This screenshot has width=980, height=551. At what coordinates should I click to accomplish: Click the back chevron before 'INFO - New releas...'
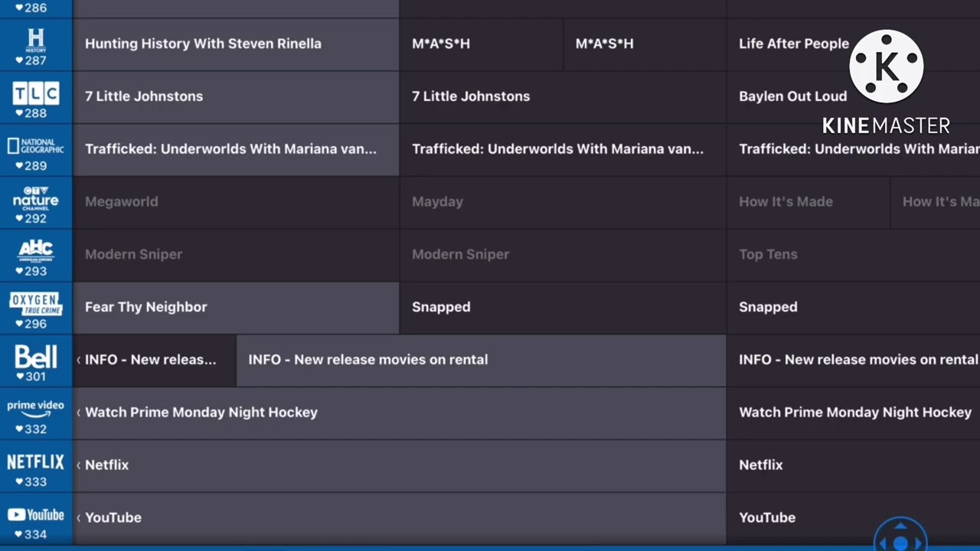[x=78, y=360]
